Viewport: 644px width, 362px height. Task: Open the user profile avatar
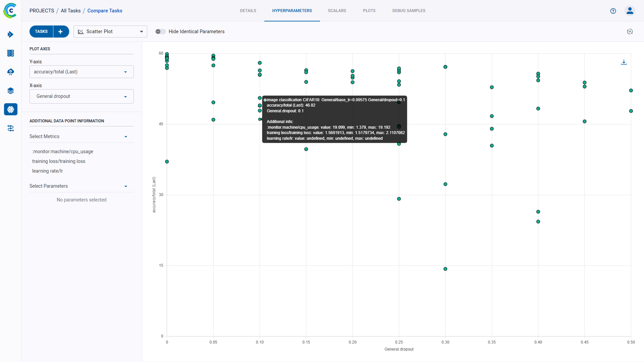(x=630, y=11)
